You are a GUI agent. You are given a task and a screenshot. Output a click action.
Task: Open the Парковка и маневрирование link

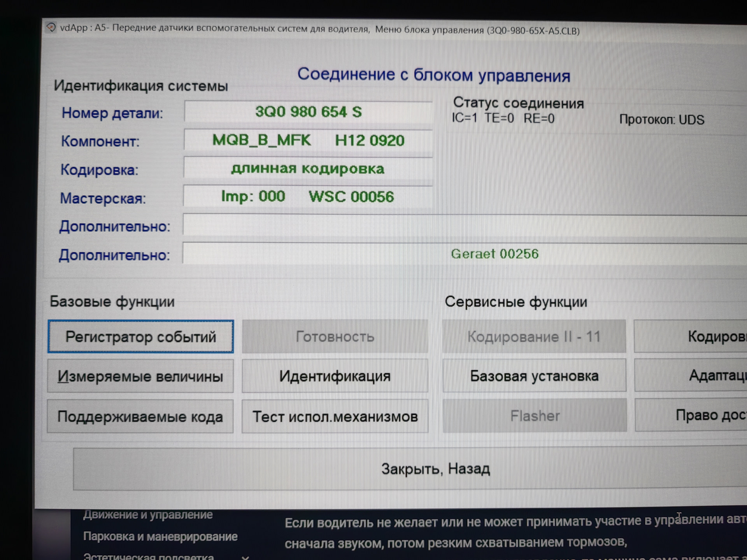(160, 537)
